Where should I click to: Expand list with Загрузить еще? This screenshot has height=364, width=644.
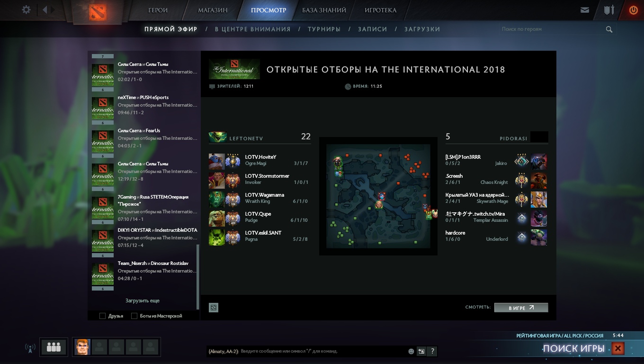(143, 301)
